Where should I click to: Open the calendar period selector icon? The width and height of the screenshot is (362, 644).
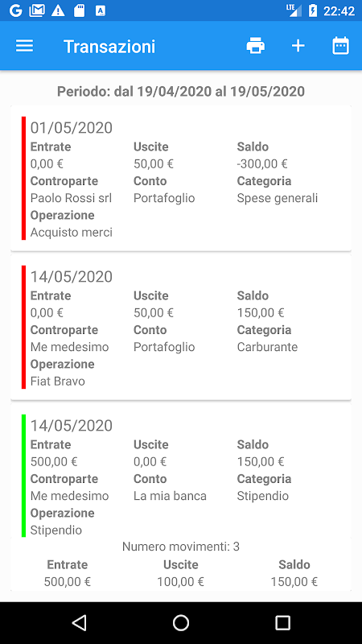click(x=340, y=46)
